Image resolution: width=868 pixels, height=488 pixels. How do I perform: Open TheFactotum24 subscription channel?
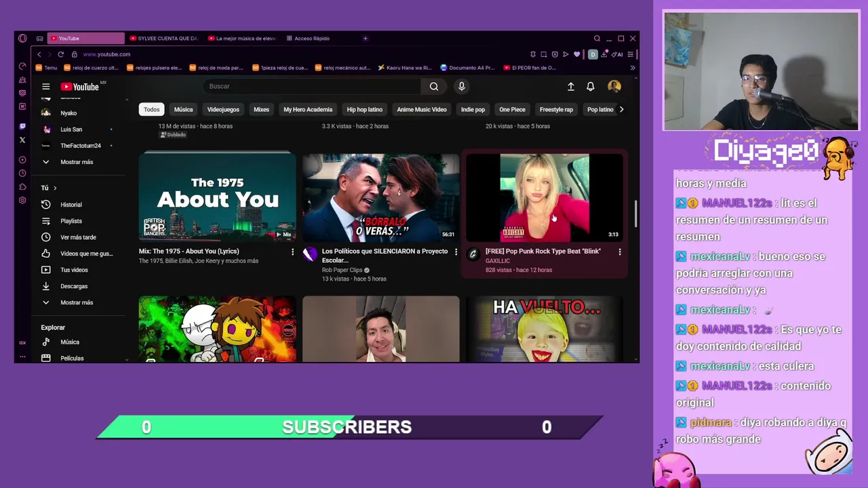(79, 146)
